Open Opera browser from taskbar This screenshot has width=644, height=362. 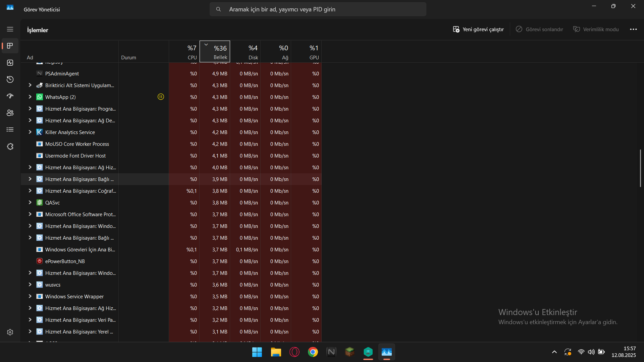294,352
